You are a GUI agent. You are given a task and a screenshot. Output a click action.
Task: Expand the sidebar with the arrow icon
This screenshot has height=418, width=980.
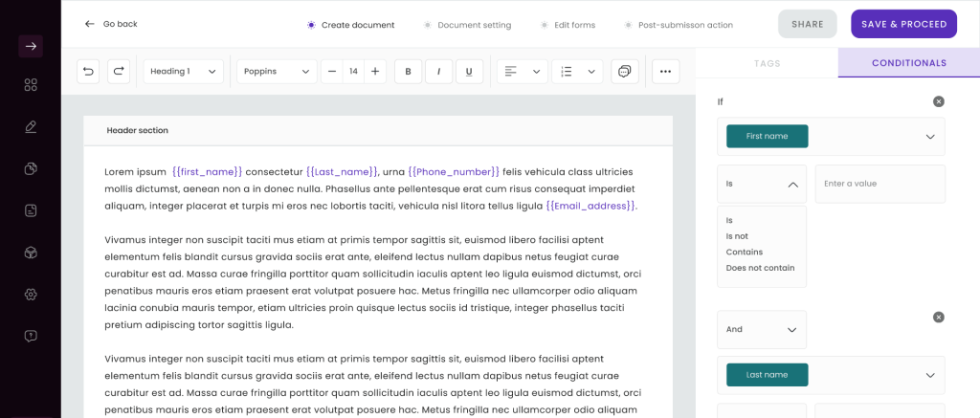tap(31, 46)
